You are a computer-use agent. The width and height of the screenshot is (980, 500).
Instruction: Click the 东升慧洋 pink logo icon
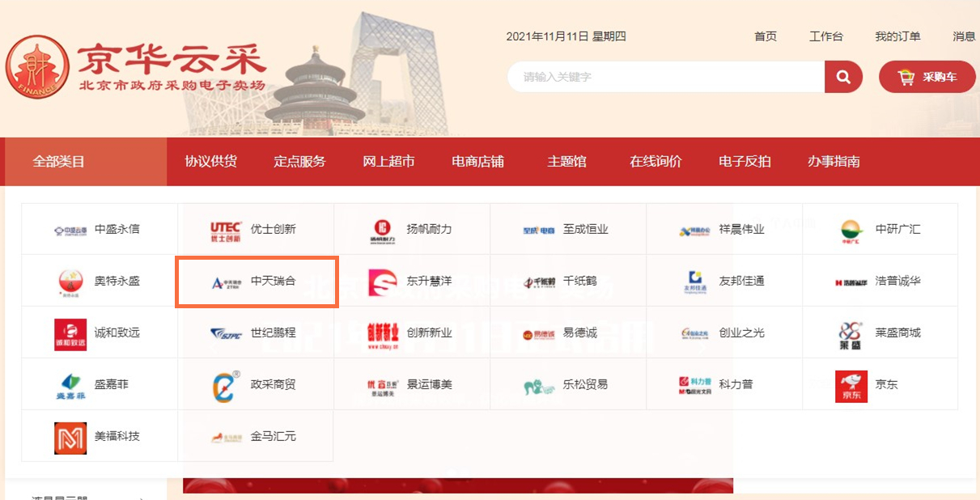pos(383,282)
